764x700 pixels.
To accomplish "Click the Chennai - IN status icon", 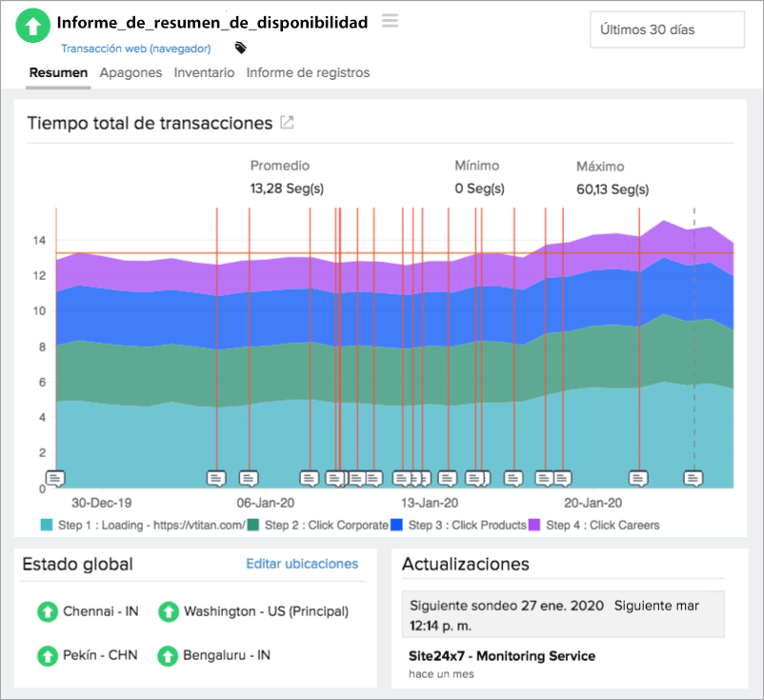I will point(48,611).
